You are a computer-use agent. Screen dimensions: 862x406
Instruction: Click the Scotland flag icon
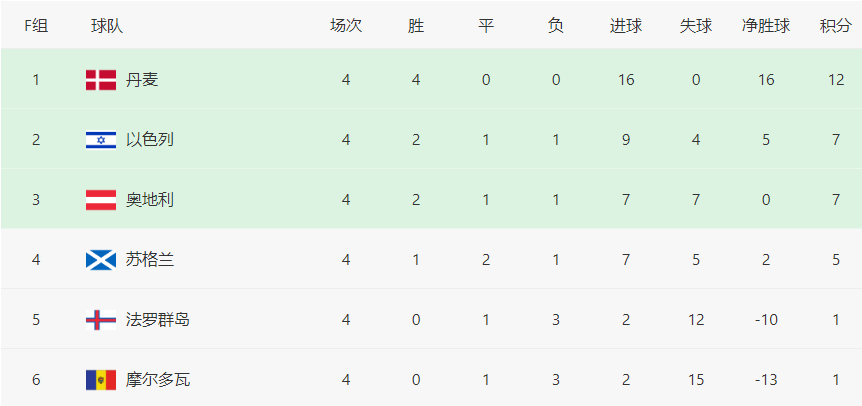[x=101, y=260]
